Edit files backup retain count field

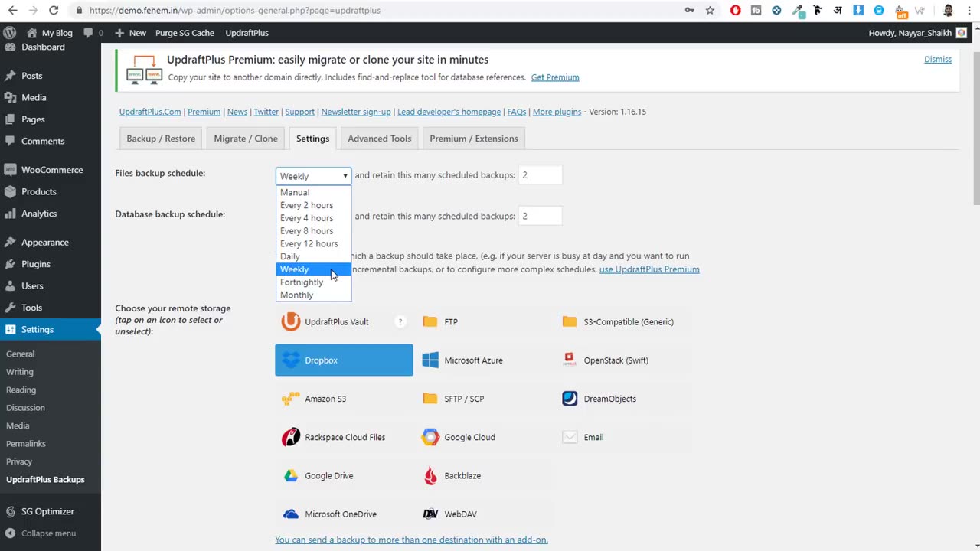click(540, 175)
